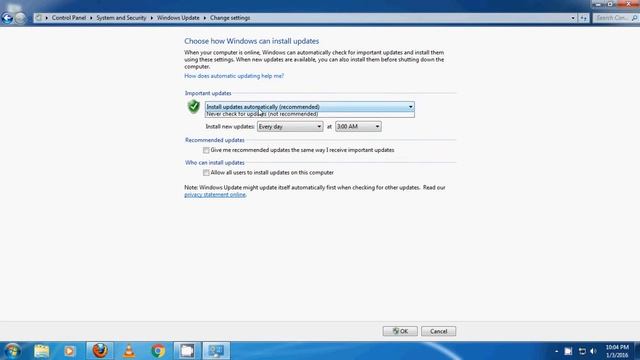Open Google Chrome from the taskbar
Screen dimensions: 640x360
point(158,351)
